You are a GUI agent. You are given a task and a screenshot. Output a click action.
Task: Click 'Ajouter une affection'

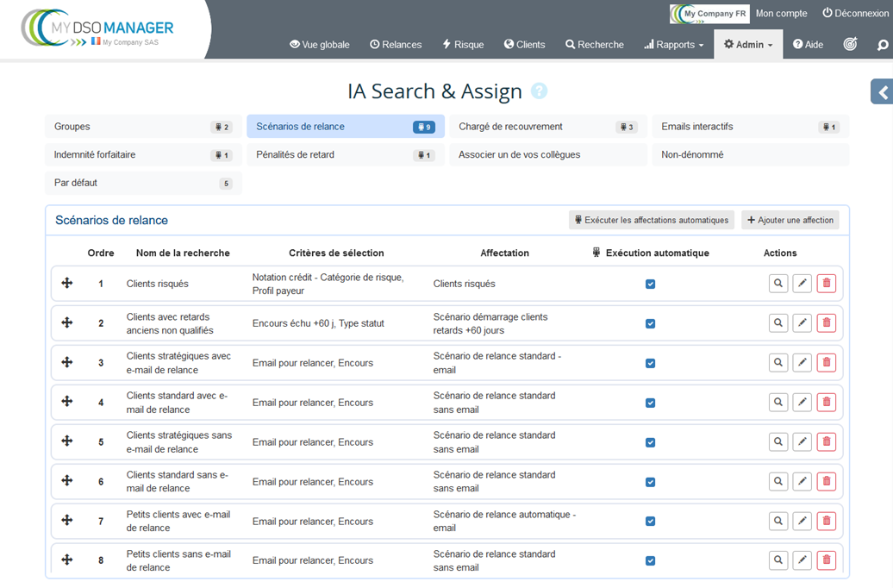(790, 220)
